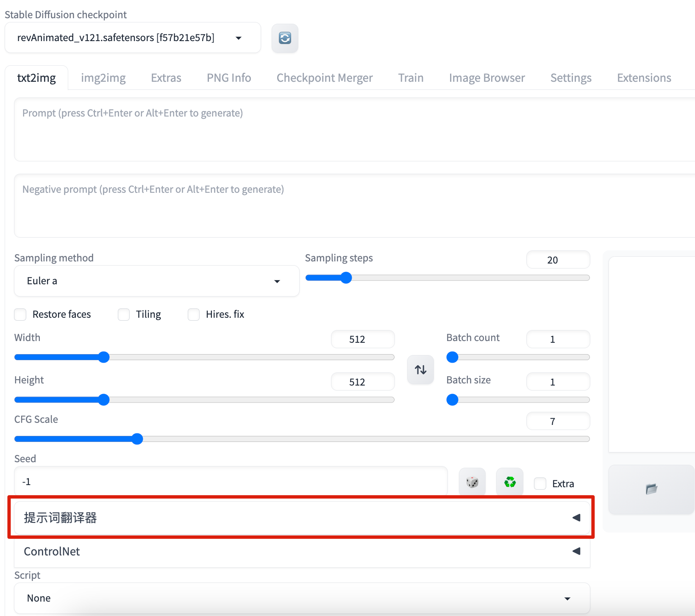Open the Extras tab
The width and height of the screenshot is (695, 616).
pyautogui.click(x=166, y=78)
